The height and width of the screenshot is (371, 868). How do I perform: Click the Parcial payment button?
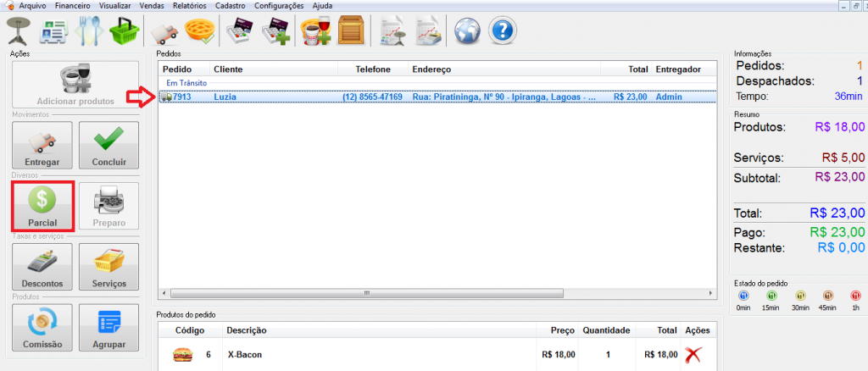(x=42, y=206)
